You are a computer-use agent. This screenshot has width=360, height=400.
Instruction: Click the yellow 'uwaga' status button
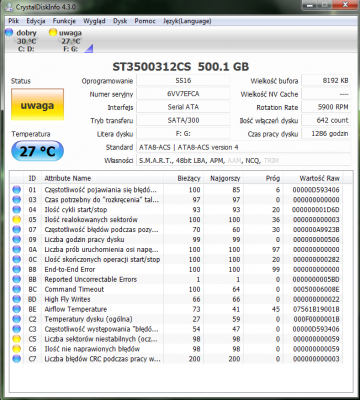[x=37, y=104]
